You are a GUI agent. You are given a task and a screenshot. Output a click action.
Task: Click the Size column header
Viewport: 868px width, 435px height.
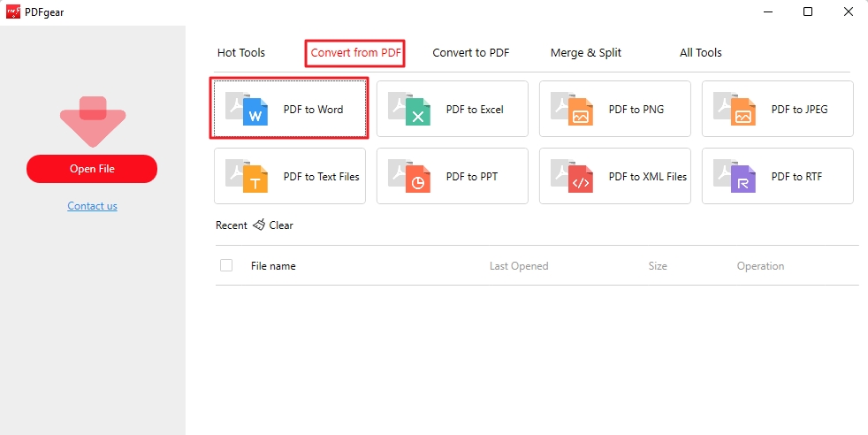[x=658, y=265]
